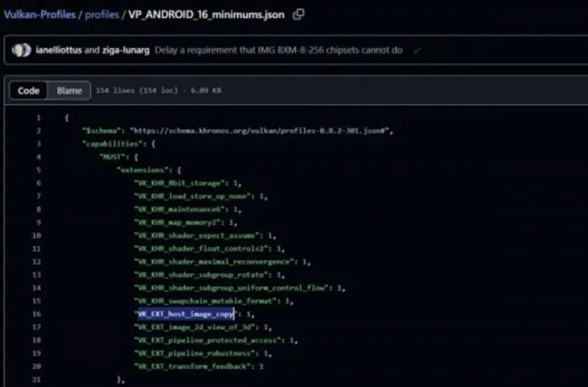588x387 pixels.
Task: Open contributor avatars beside ianelliottus
Action: pos(21,50)
